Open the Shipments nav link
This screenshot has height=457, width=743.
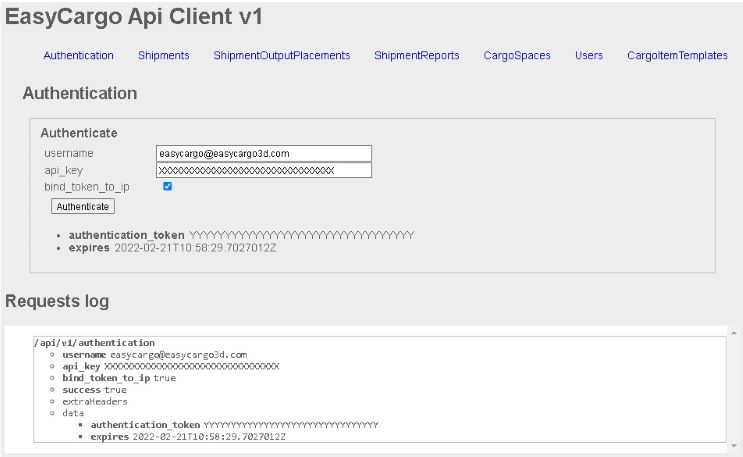[163, 55]
